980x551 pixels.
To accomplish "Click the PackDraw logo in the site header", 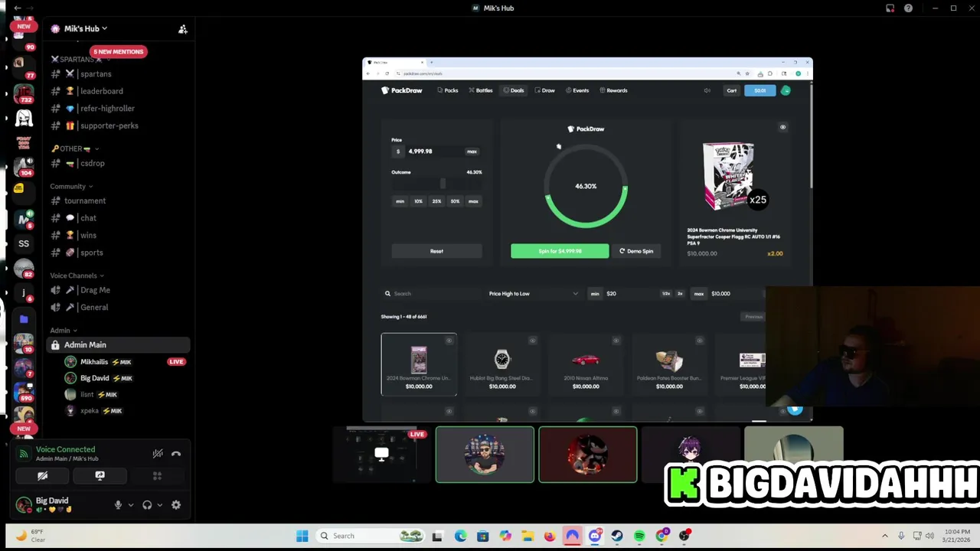I will [x=402, y=90].
